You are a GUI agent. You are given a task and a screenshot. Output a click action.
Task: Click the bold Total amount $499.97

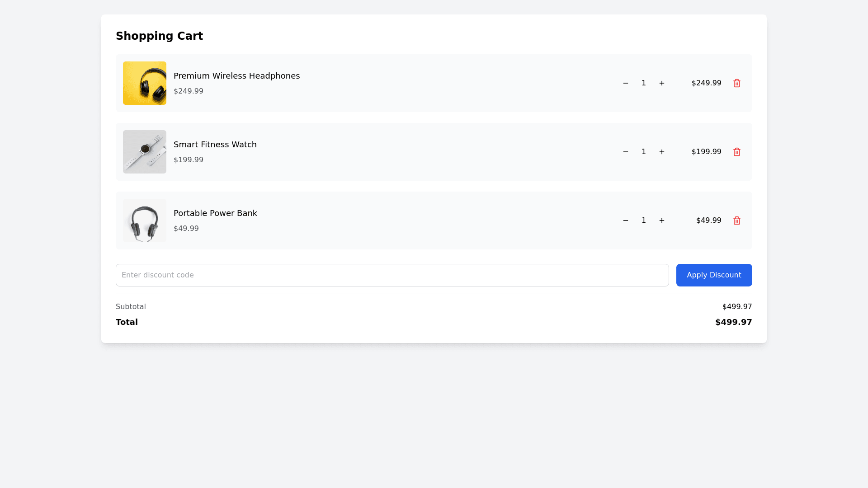(x=733, y=322)
